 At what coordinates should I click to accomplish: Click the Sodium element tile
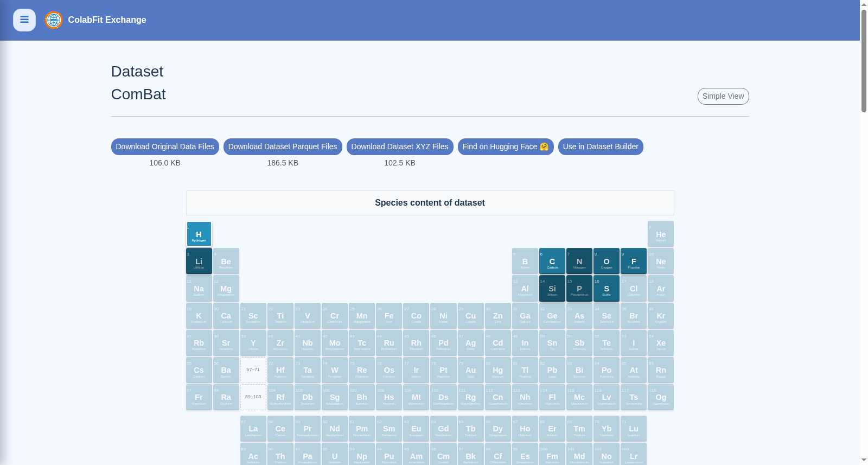[199, 289]
